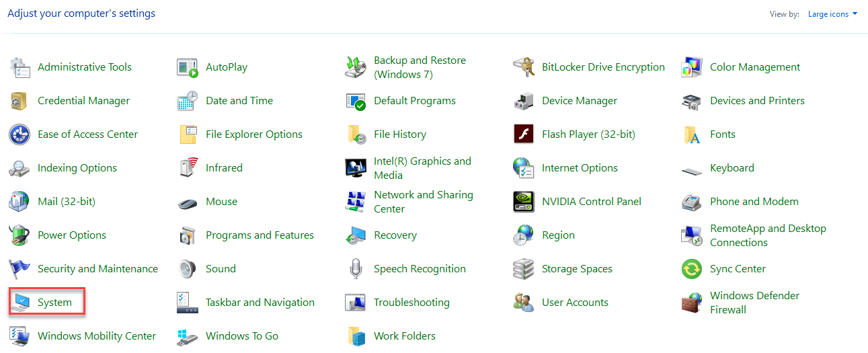Open the Mail (32-bit) icon
The image size is (868, 353).
[x=19, y=202]
